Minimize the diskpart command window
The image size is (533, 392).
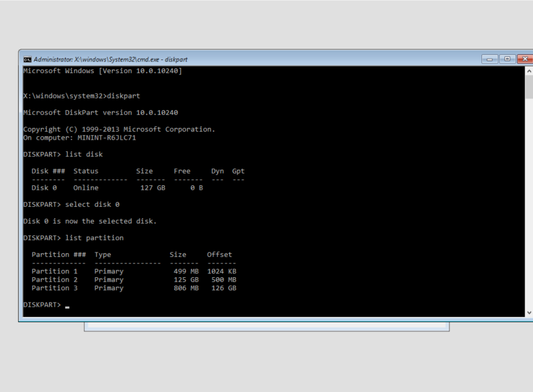[x=490, y=59]
